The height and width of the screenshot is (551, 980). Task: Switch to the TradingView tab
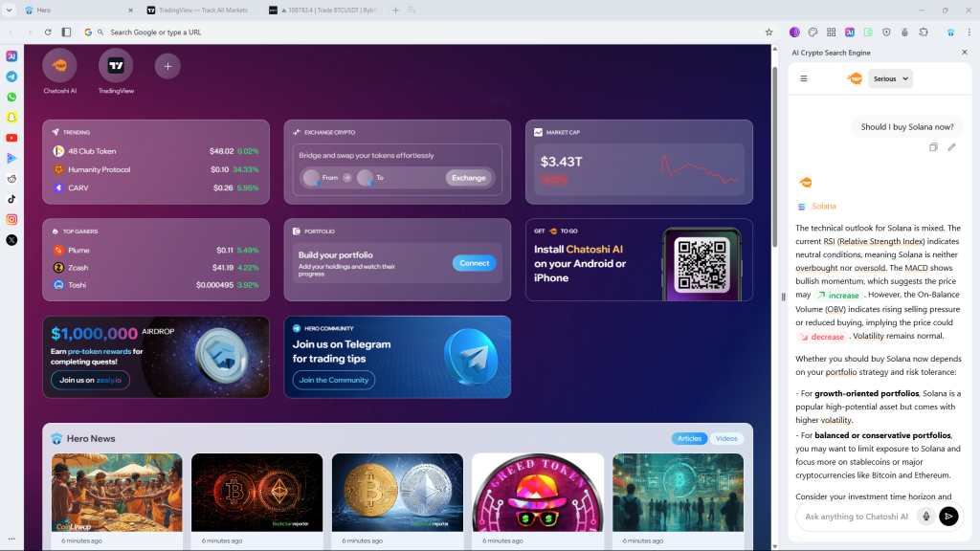tap(201, 10)
